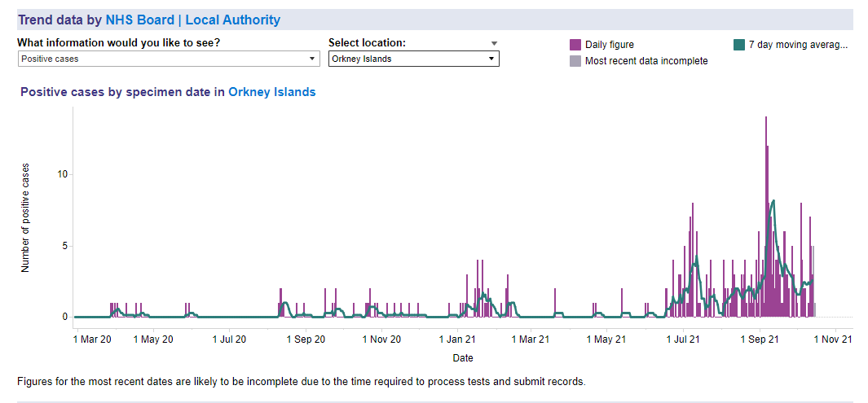Select the Local Authority trend option
This screenshot has height=403, width=868.
pyautogui.click(x=232, y=20)
